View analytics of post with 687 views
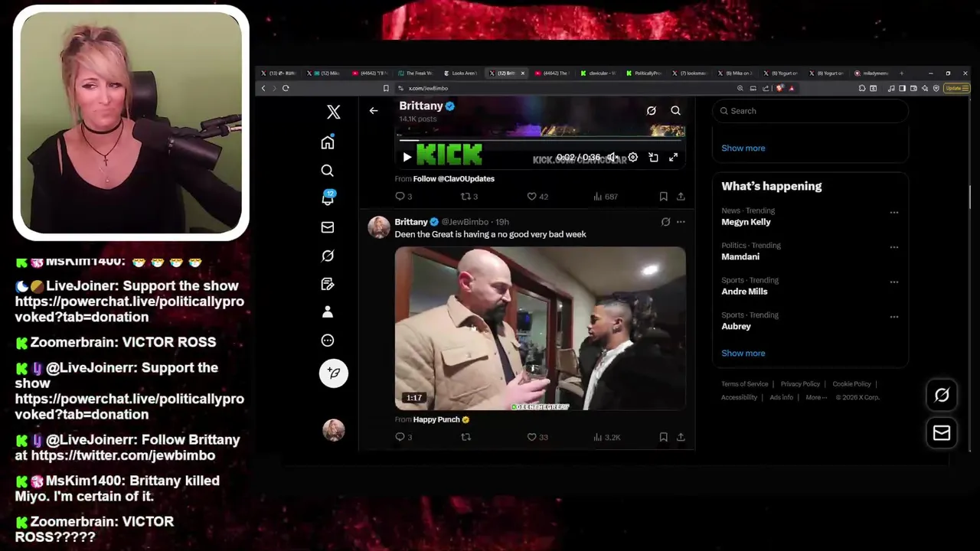This screenshot has width=980, height=551. (605, 197)
